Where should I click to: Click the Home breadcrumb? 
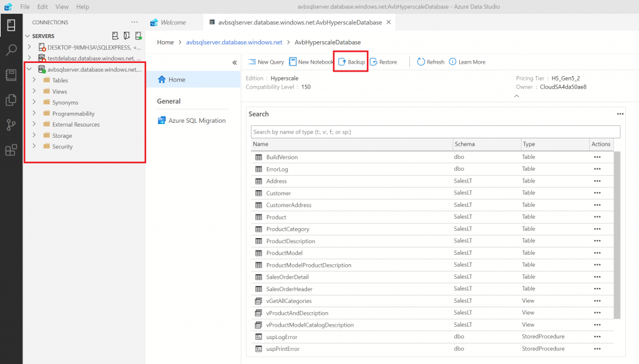165,42
